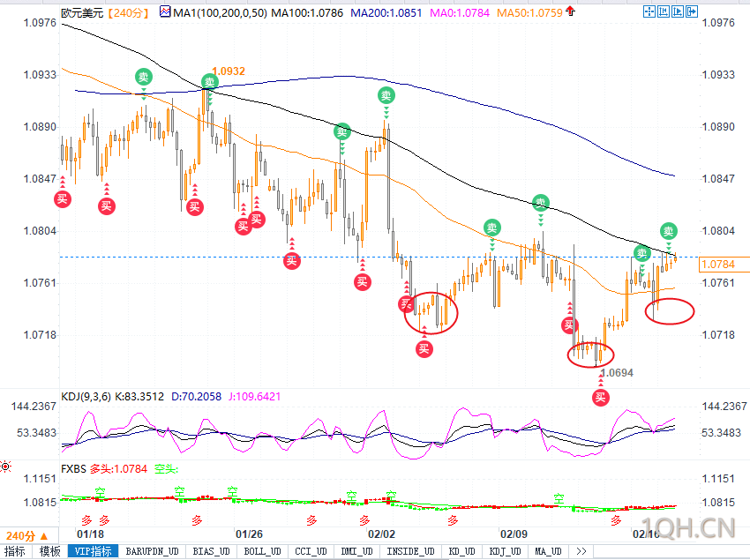This screenshot has height=560, width=750.
Task: Click the jump-to-start chart icon with left bar arrow
Action: [664, 11]
